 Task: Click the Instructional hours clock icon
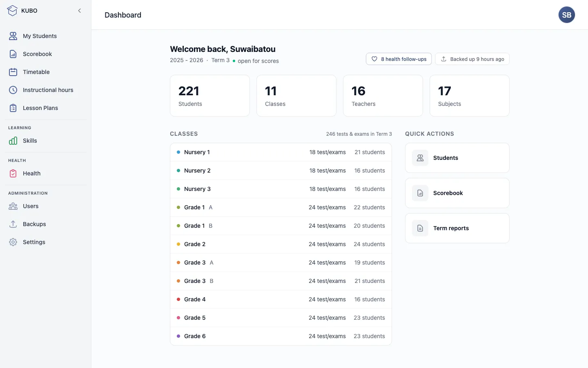(x=13, y=90)
